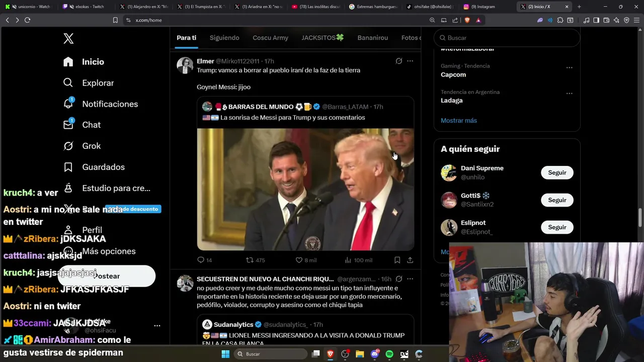Toggle the browser sidebar panel icon
The width and height of the screenshot is (644, 362).
click(x=596, y=20)
